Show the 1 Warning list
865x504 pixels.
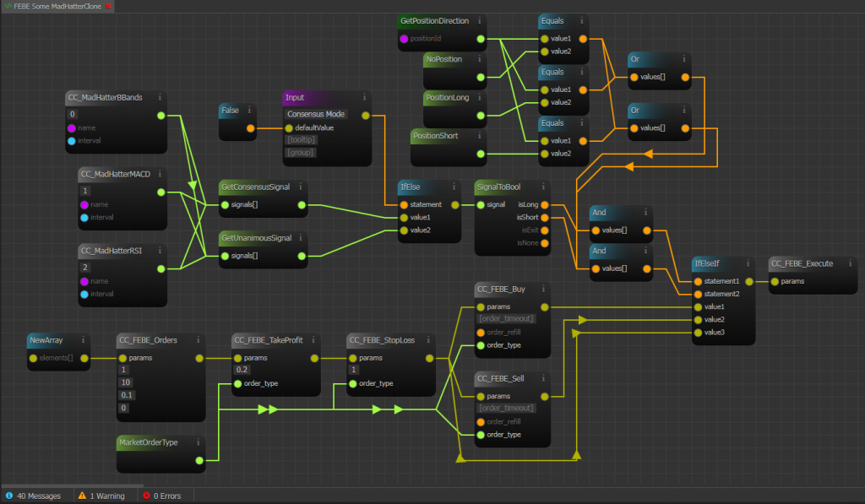coord(107,496)
